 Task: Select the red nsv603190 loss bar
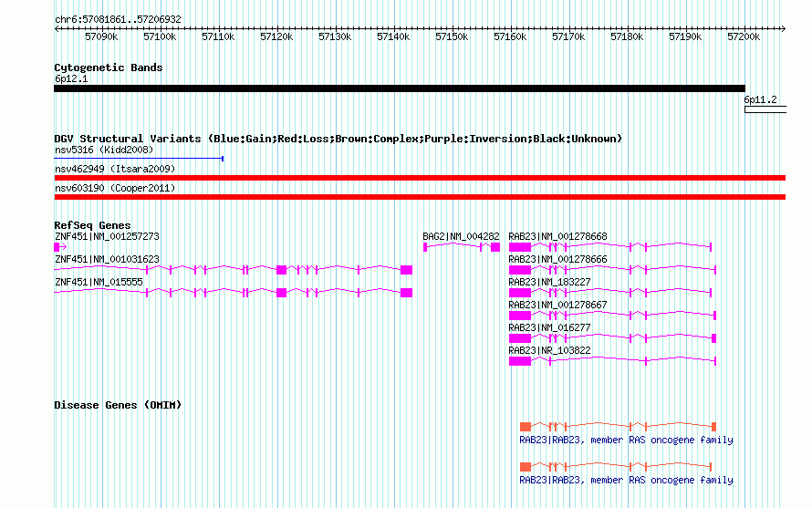(x=420, y=197)
